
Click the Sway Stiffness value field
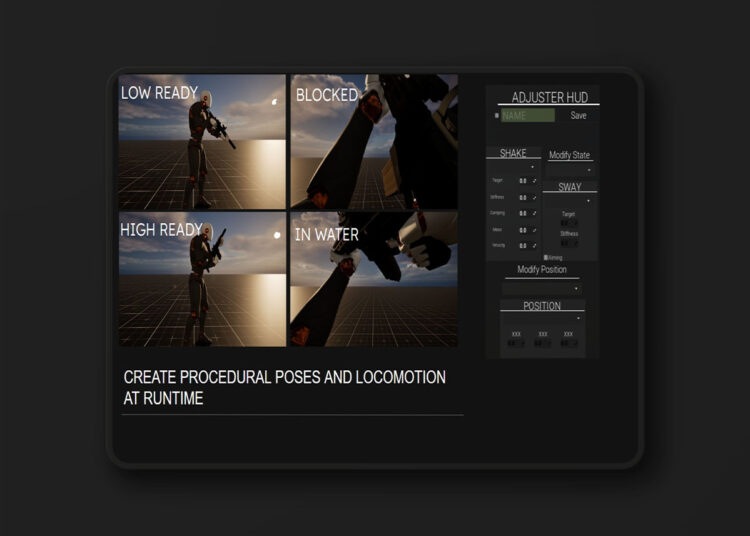tap(569, 243)
